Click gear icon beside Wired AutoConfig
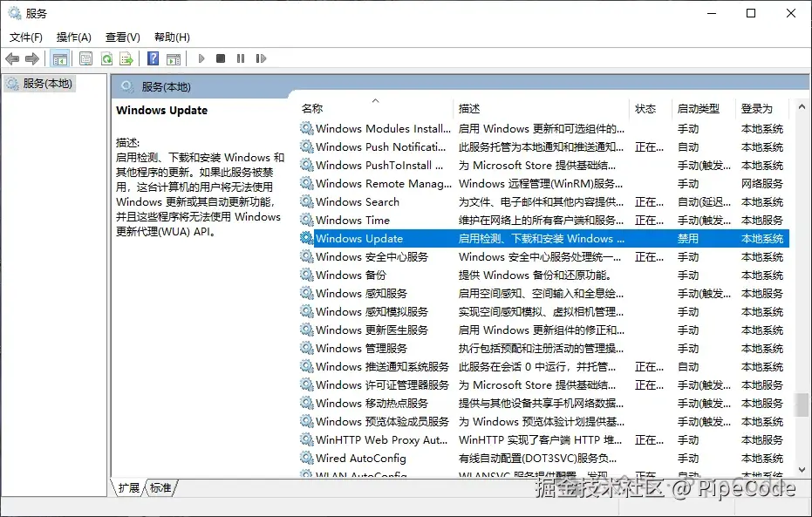812x517 pixels. coord(307,458)
